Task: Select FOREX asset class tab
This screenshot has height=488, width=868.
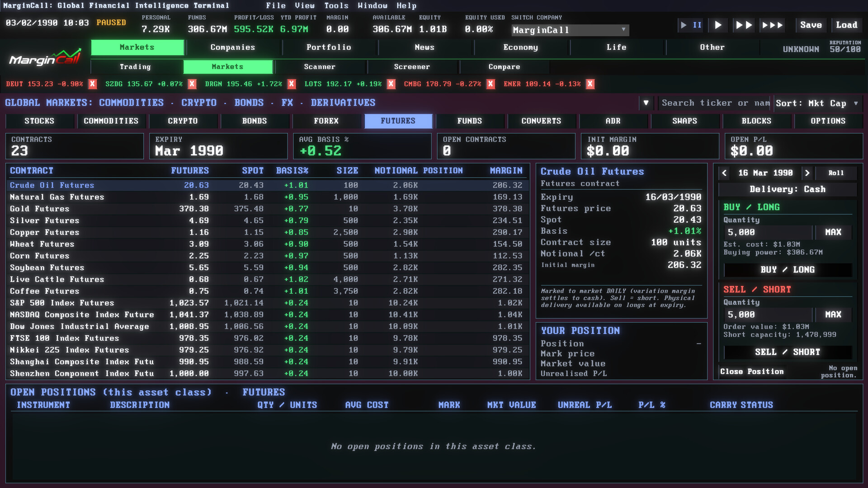Action: click(326, 121)
